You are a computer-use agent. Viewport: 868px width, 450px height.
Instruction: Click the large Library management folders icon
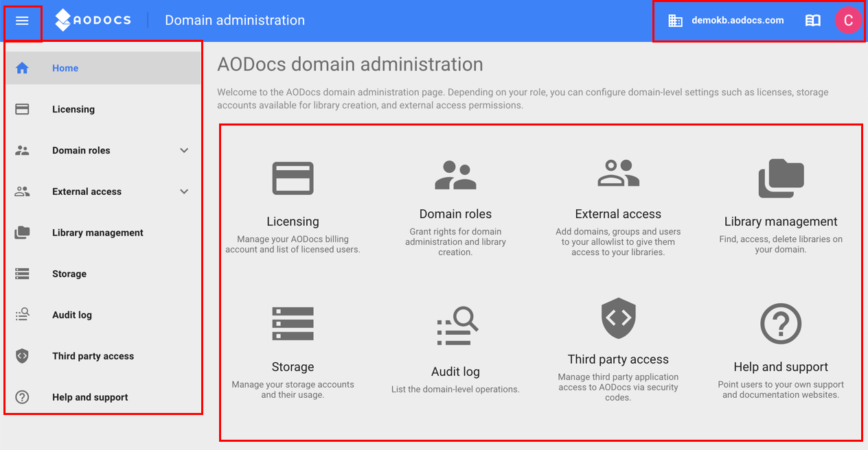coord(781,178)
